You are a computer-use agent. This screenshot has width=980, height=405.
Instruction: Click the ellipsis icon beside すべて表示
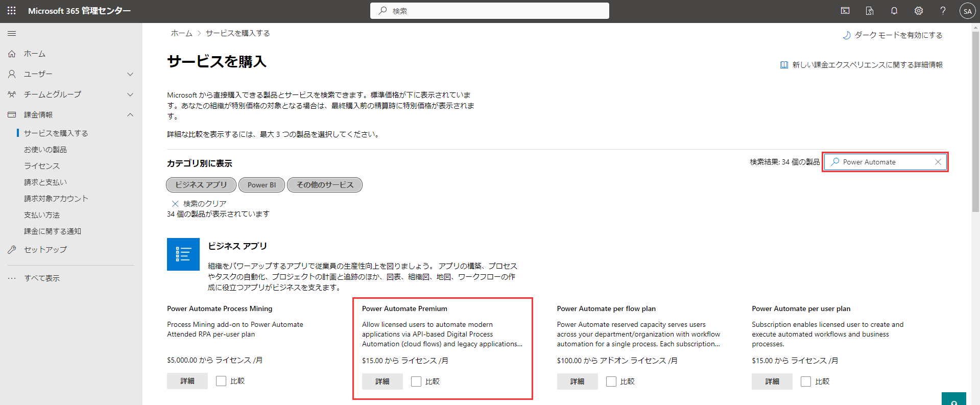[12, 278]
